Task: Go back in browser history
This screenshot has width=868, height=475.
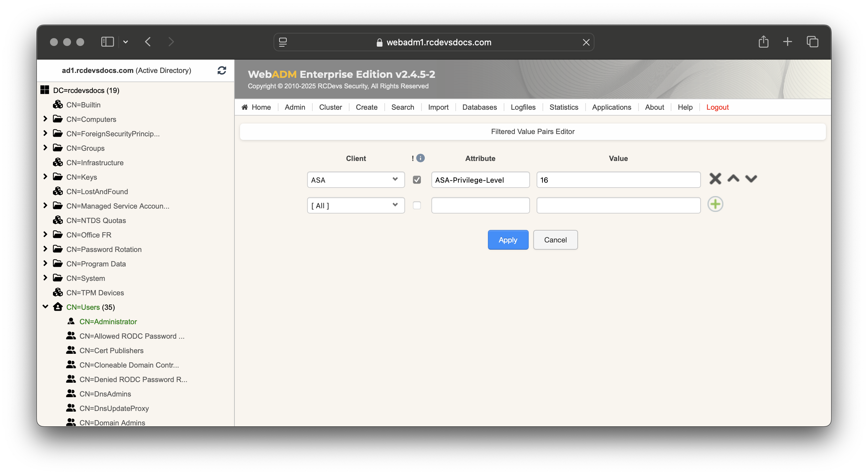Action: tap(148, 42)
